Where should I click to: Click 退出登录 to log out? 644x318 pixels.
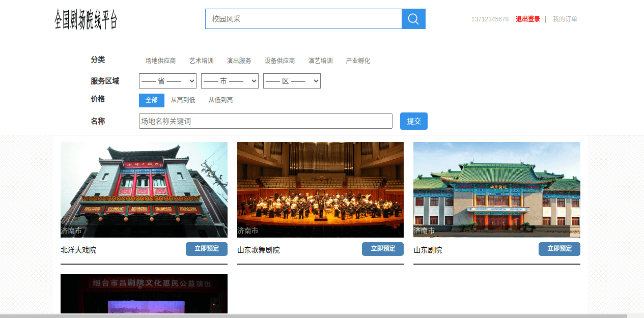pyautogui.click(x=528, y=19)
